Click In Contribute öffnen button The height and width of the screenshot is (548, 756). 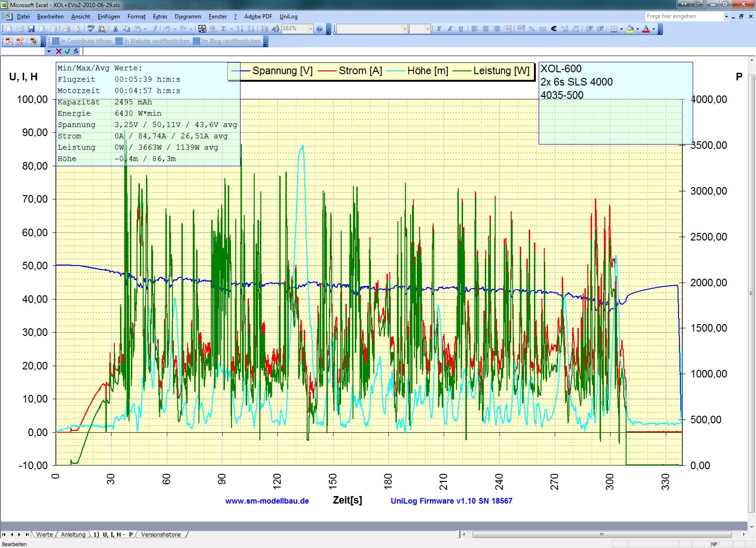tap(82, 41)
